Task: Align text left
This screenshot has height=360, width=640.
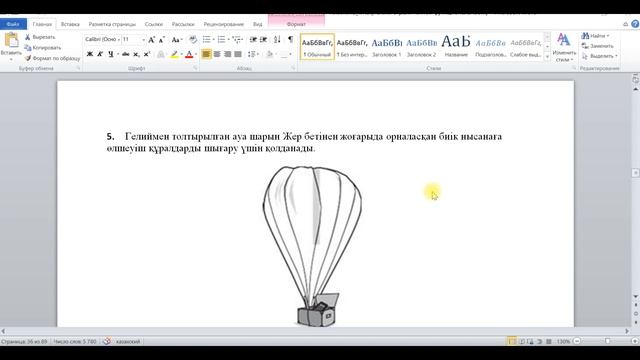Action: click(207, 54)
